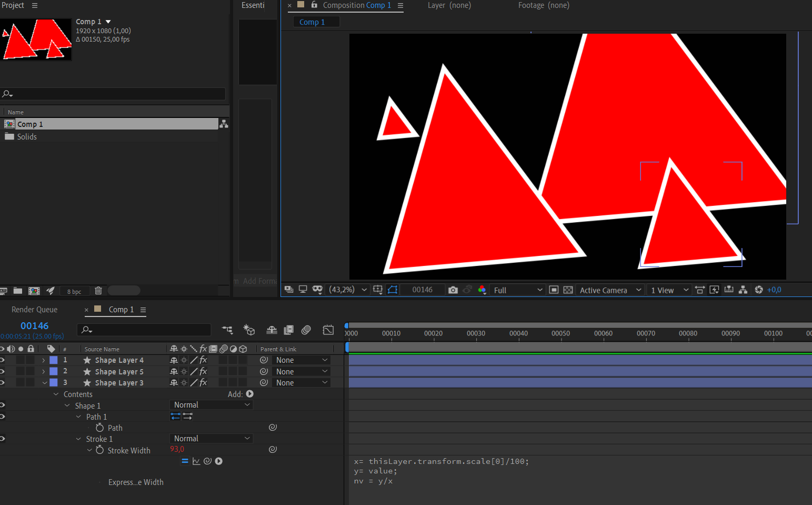
Task: Mute audio for all layers
Action: 10,349
